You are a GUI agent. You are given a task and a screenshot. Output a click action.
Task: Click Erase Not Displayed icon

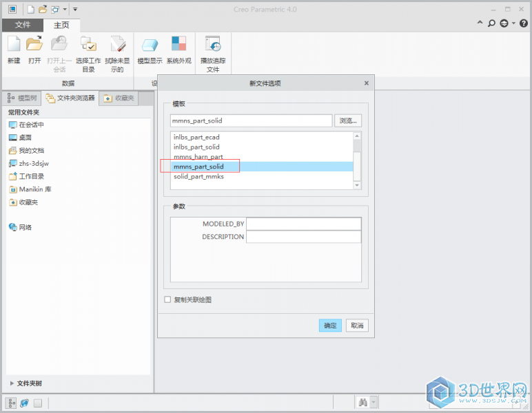point(117,44)
